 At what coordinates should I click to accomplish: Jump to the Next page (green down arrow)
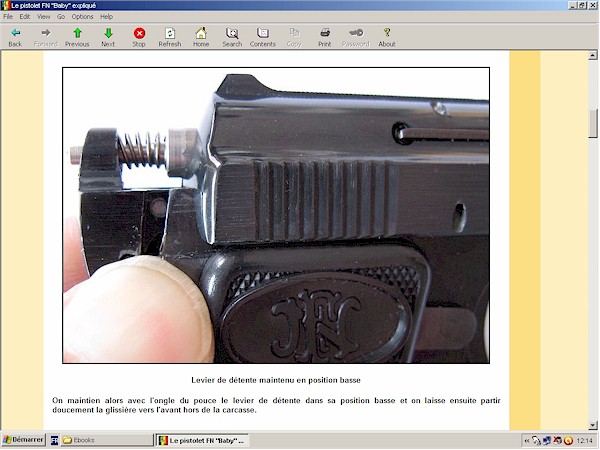(108, 33)
